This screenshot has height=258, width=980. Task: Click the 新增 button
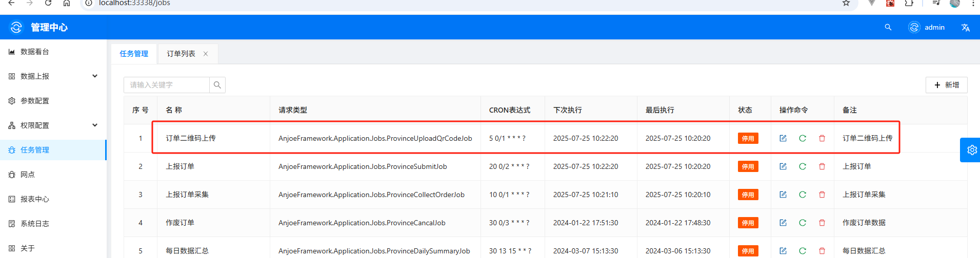tap(946, 85)
